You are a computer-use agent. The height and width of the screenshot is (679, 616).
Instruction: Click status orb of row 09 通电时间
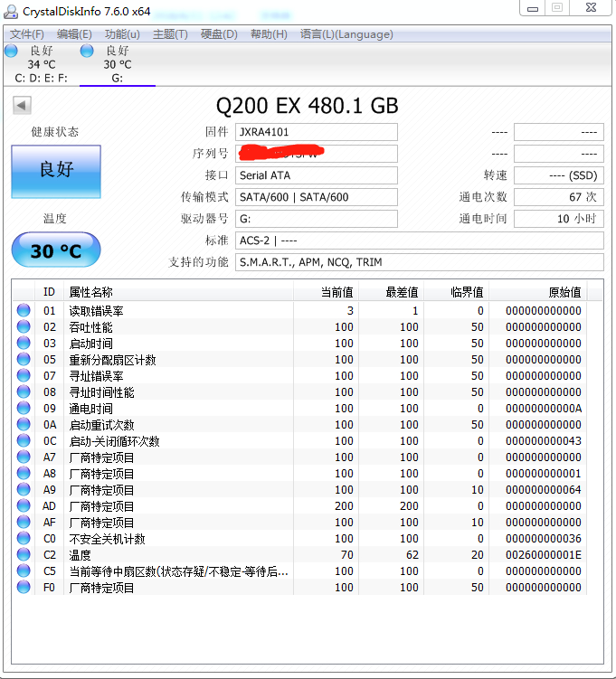(24, 408)
